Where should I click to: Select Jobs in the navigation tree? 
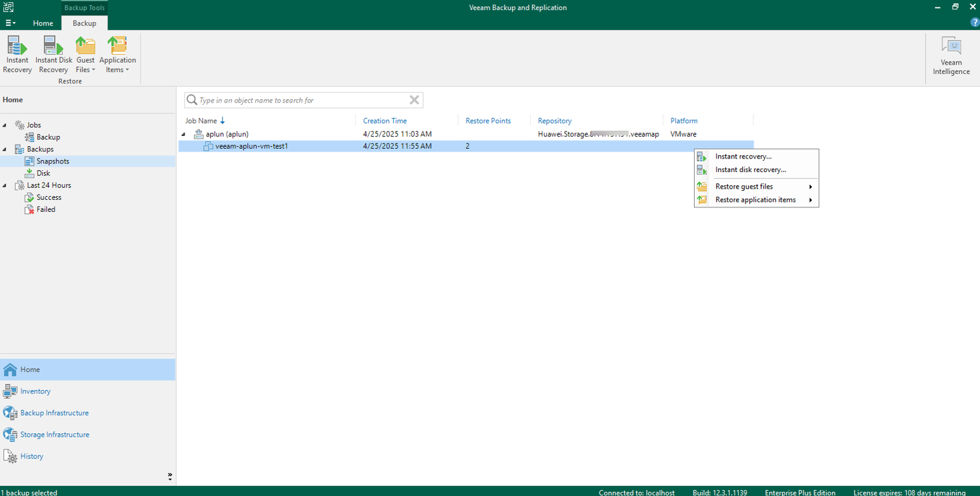tap(34, 125)
